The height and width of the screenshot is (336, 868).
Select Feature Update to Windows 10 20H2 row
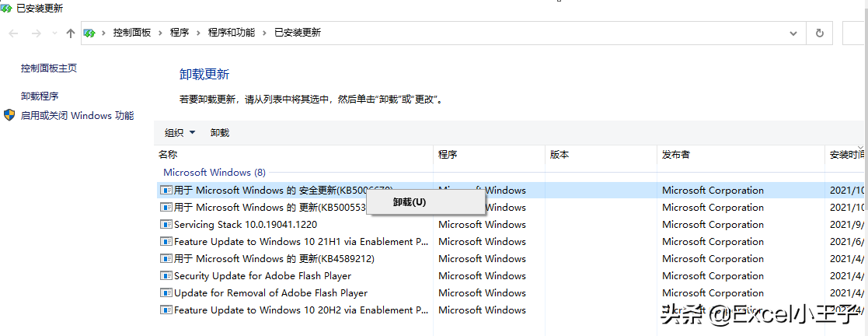point(512,310)
